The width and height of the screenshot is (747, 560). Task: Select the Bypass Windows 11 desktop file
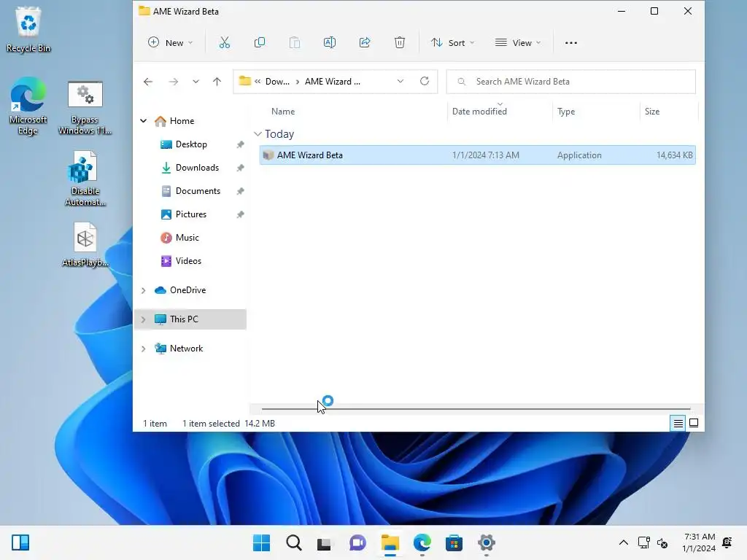point(85,108)
